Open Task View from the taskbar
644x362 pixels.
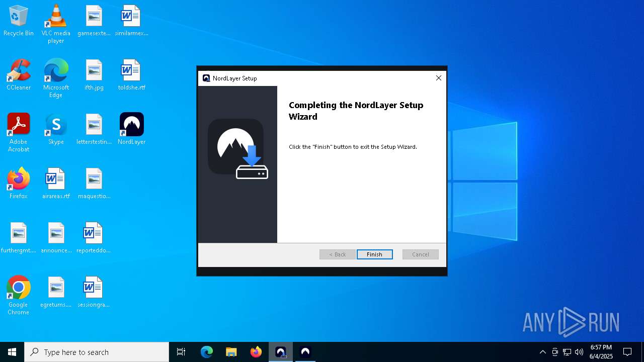pyautogui.click(x=181, y=352)
